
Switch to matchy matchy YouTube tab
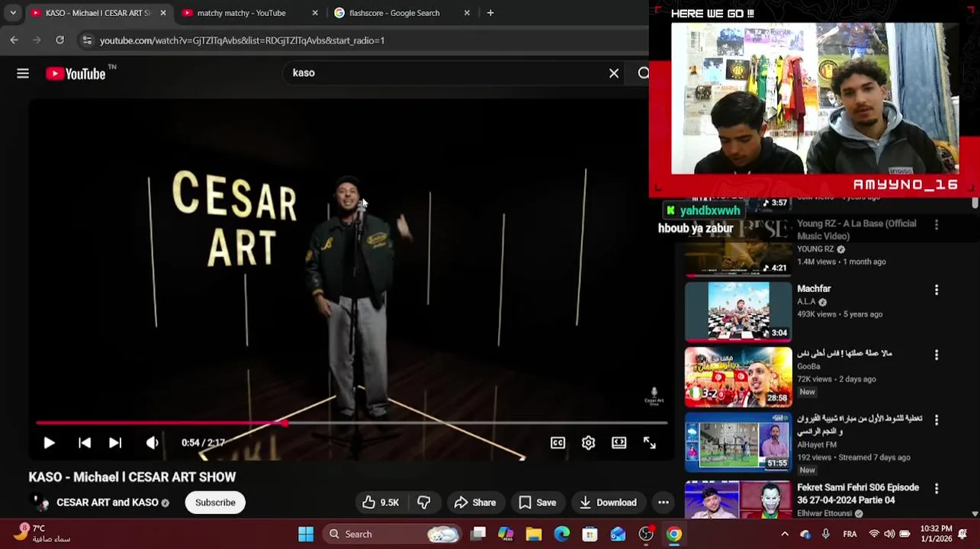coord(242,13)
